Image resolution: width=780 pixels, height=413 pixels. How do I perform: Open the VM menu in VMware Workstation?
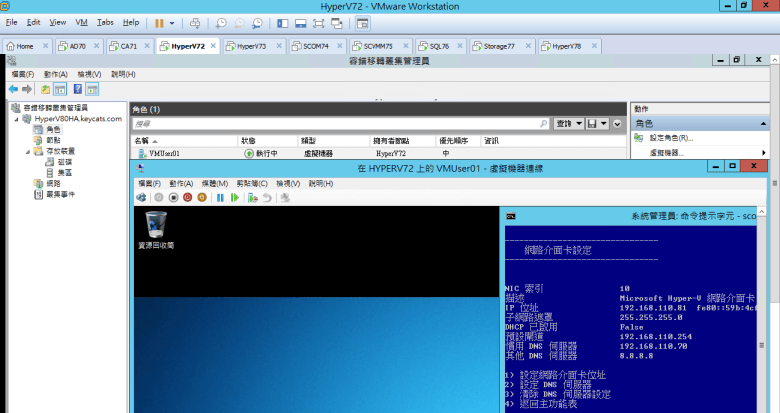[x=81, y=21]
